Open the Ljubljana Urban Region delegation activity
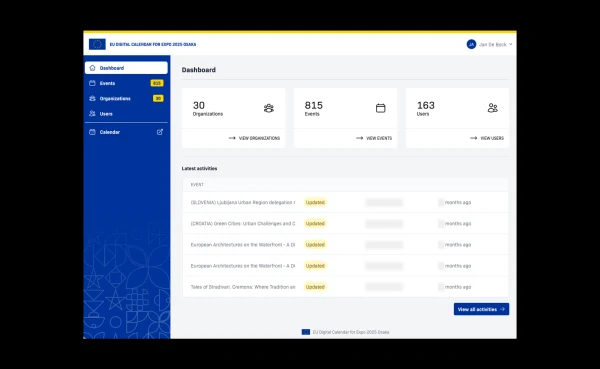The height and width of the screenshot is (369, 600). tap(243, 202)
